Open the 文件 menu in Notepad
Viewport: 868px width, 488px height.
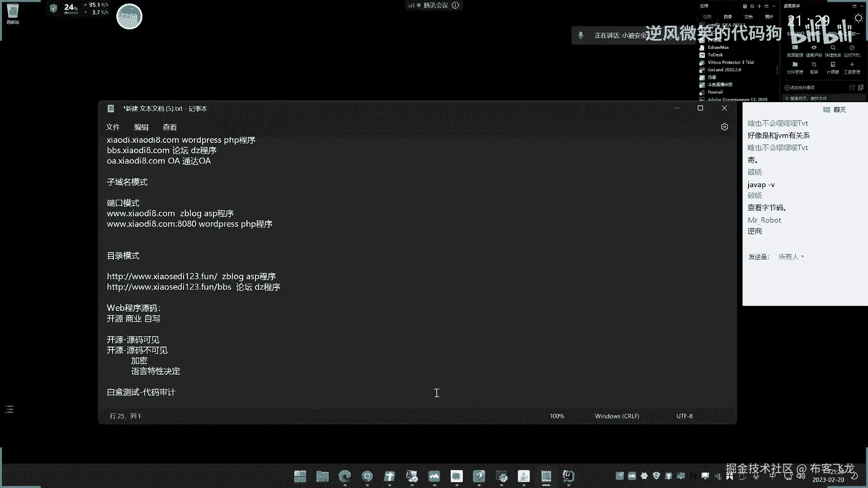113,127
